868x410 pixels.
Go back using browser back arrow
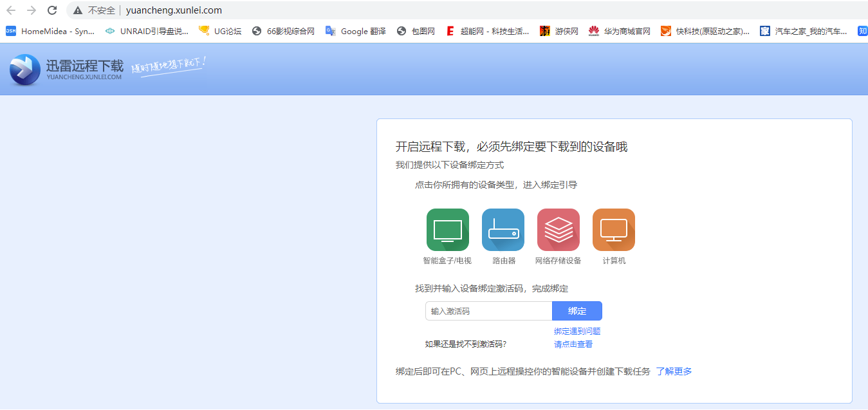11,10
